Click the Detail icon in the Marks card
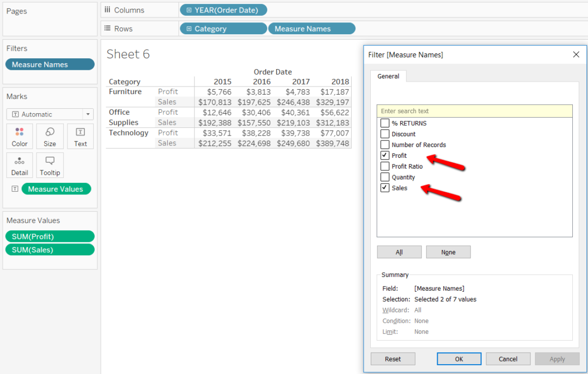Viewport: 588px width, 374px height. [x=19, y=165]
